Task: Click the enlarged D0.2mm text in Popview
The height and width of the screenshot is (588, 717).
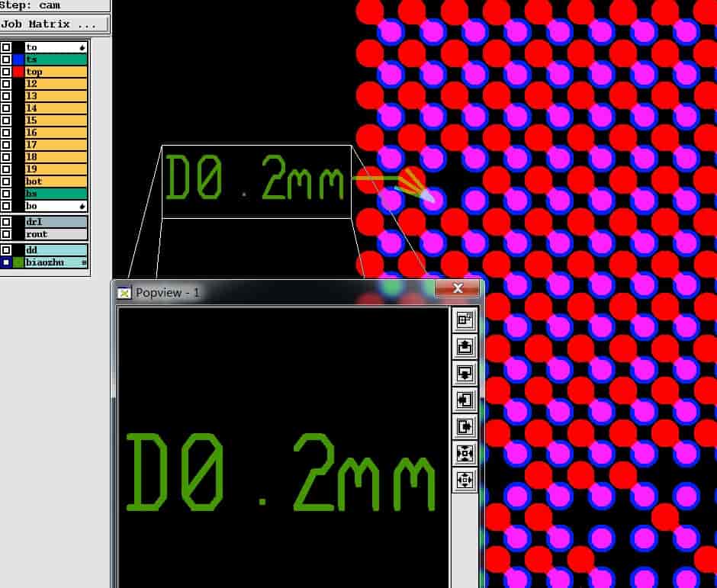Action: point(280,472)
